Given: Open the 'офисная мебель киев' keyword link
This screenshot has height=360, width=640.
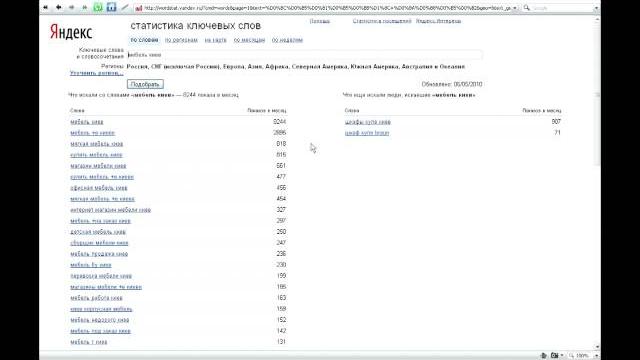Looking at the screenshot, I should (x=99, y=188).
